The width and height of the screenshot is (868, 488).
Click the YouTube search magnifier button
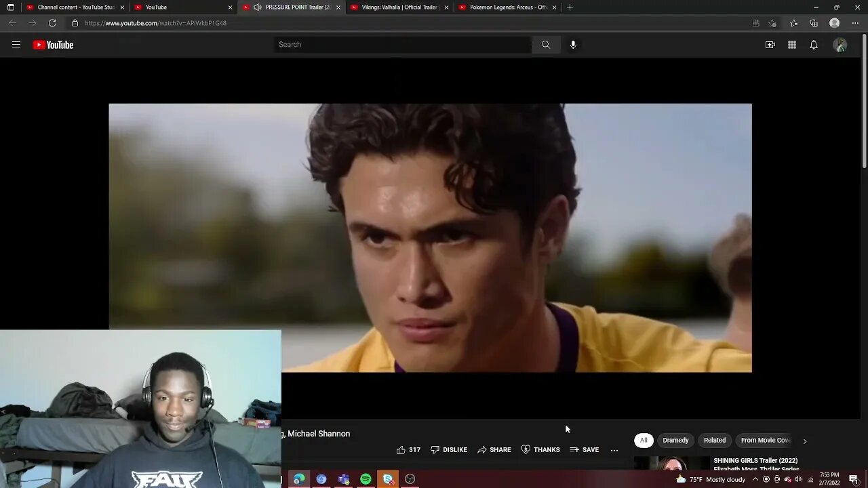[x=545, y=45]
